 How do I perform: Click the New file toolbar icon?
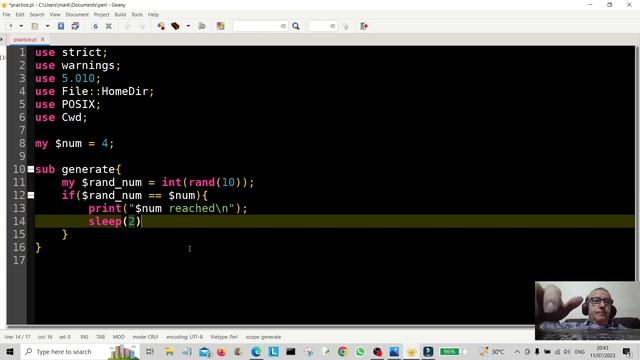[x=10, y=26]
